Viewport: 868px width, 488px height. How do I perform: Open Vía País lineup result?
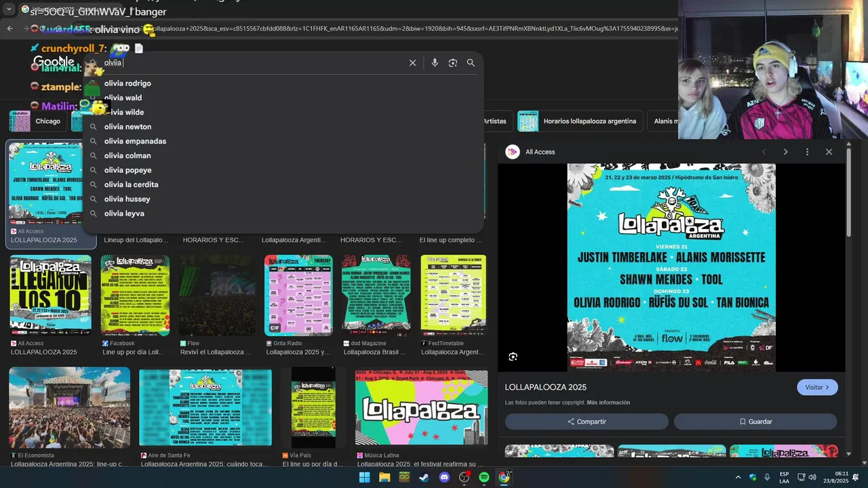pos(313,407)
